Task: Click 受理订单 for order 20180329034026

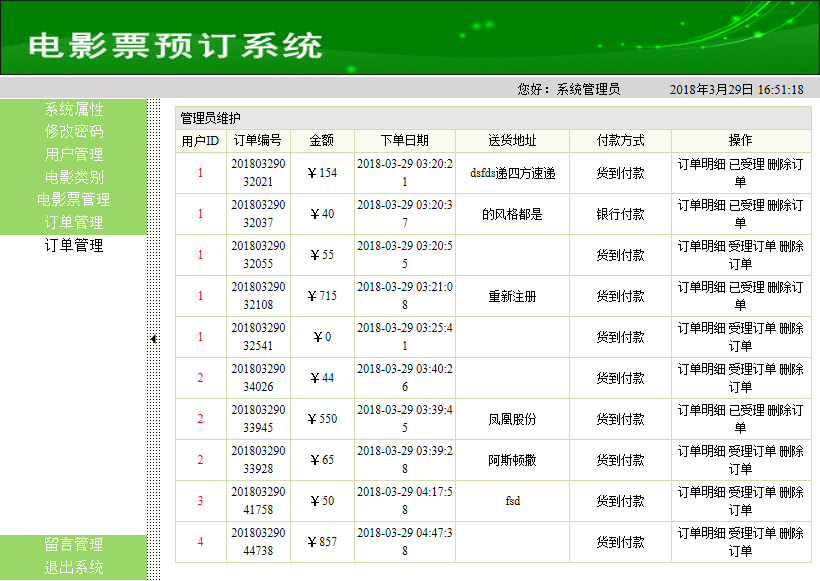Action: [752, 369]
